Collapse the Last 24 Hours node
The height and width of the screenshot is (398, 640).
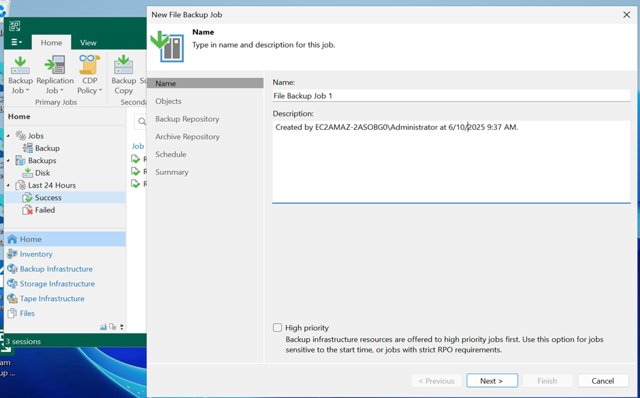click(x=9, y=185)
